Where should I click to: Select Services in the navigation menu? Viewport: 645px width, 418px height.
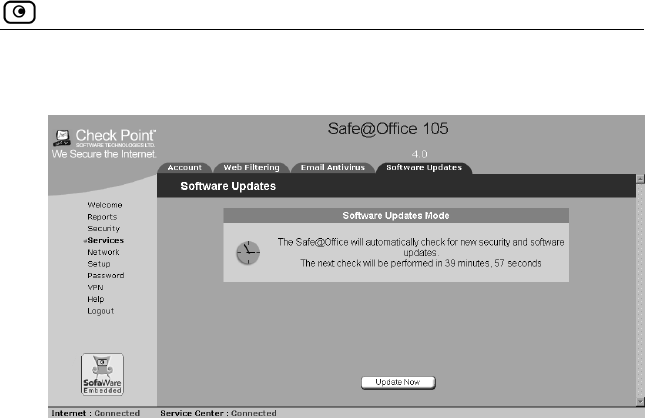pos(105,240)
